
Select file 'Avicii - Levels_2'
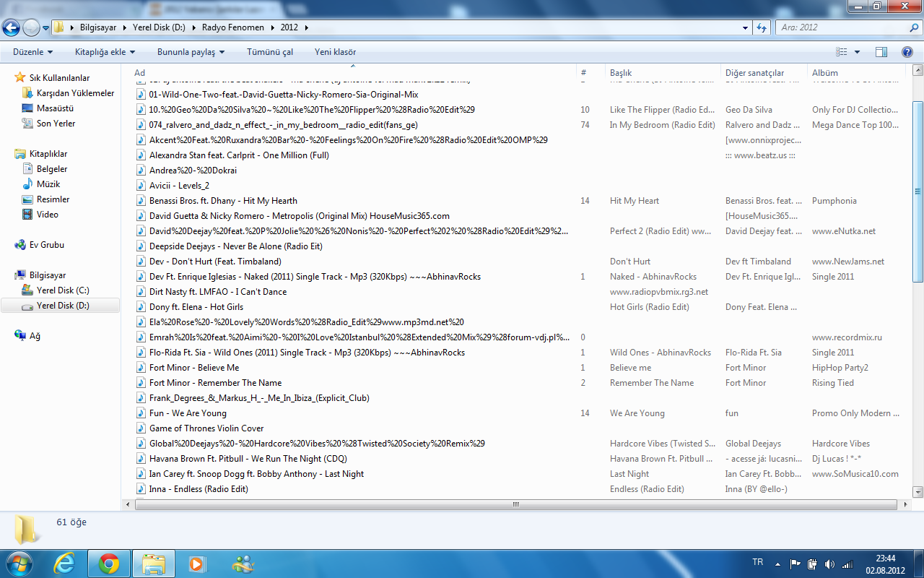tap(179, 186)
